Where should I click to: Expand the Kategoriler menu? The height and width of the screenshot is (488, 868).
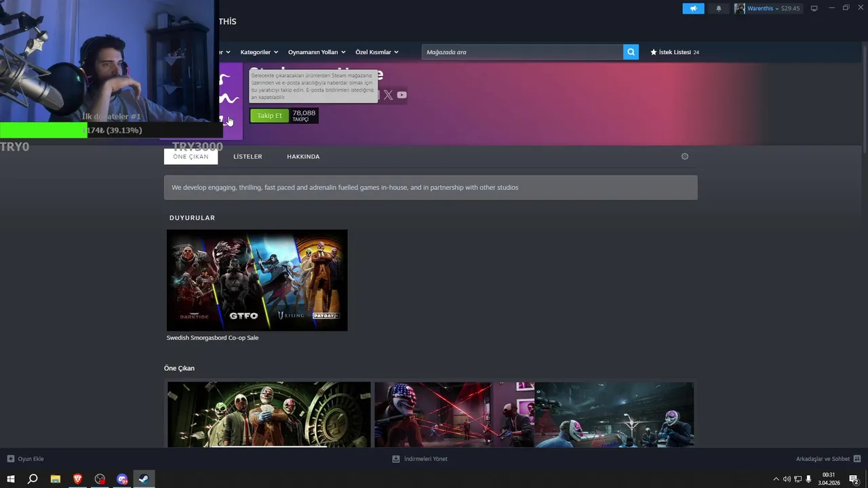coord(259,52)
